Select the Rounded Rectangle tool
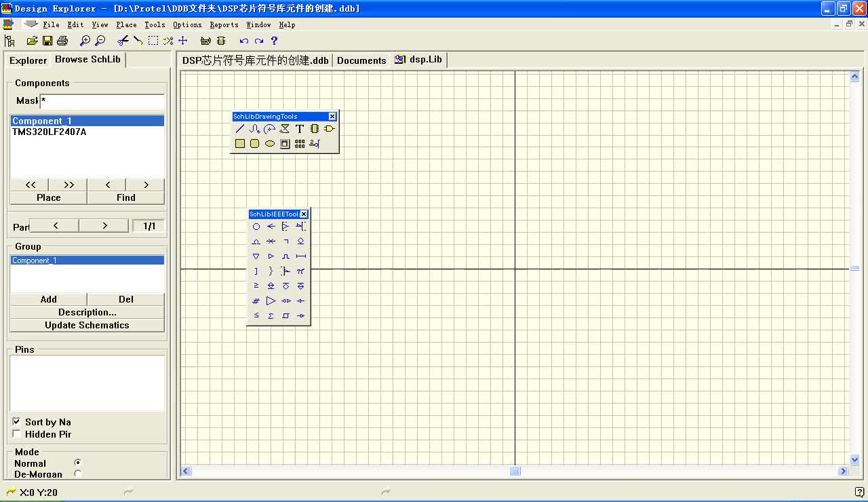868x502 pixels. pyautogui.click(x=255, y=144)
